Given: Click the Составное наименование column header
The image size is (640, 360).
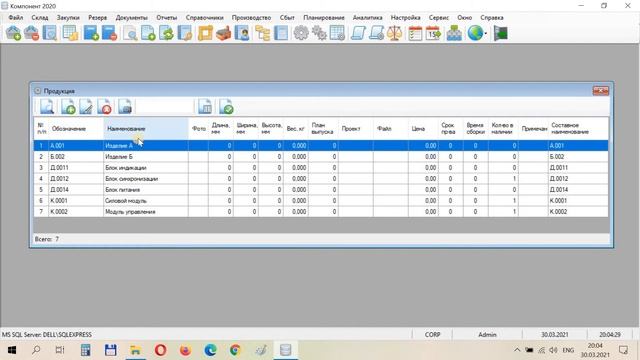Looking at the screenshot, I should point(578,129).
